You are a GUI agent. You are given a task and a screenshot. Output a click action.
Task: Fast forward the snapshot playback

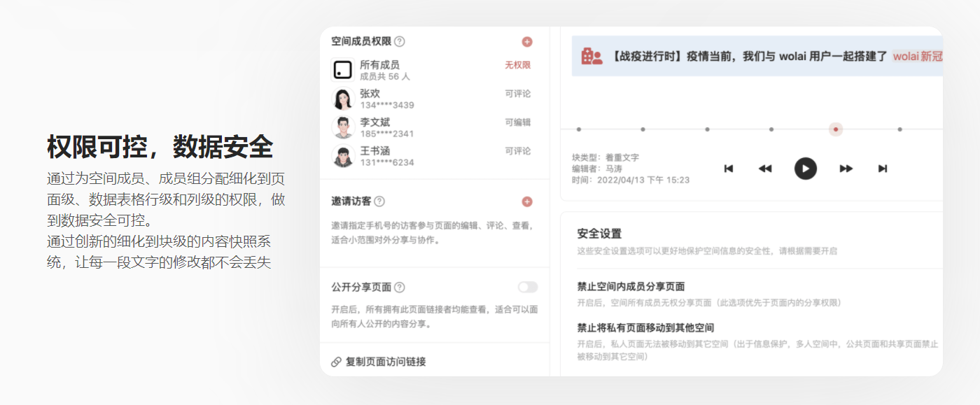click(846, 169)
